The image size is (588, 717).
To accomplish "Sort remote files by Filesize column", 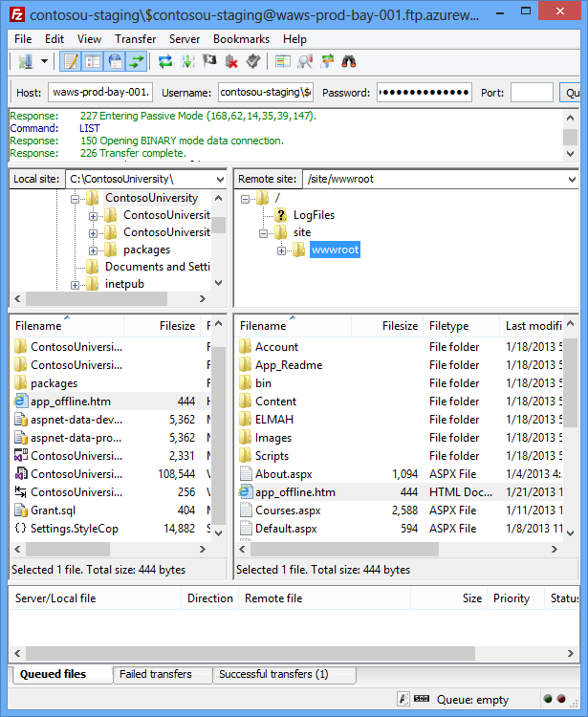I will click(387, 326).
